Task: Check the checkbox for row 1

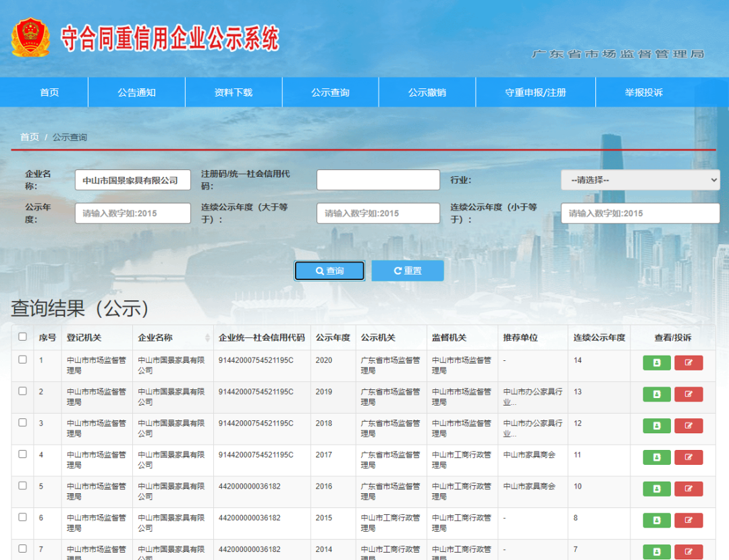Action: [x=23, y=360]
